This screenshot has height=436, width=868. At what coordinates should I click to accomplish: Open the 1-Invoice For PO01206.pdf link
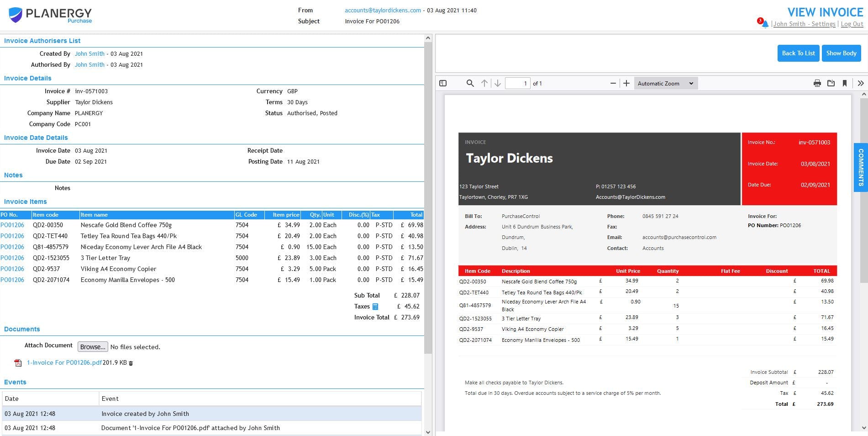[64, 362]
